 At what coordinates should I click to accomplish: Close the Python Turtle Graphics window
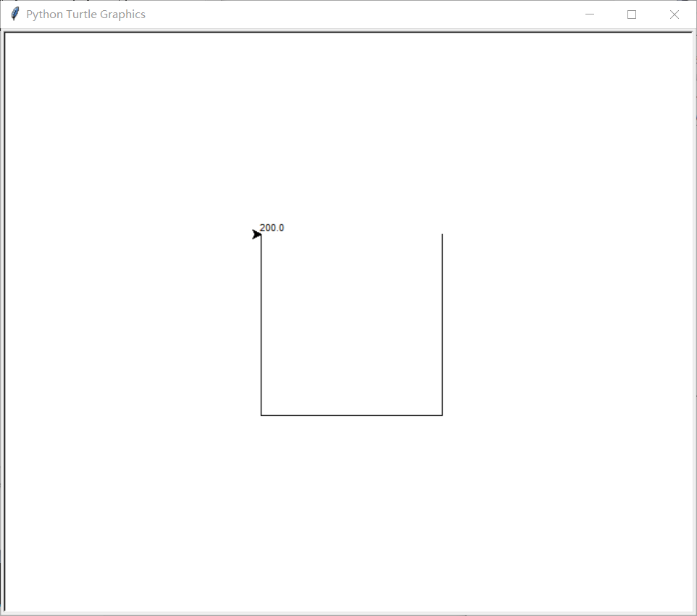675,14
